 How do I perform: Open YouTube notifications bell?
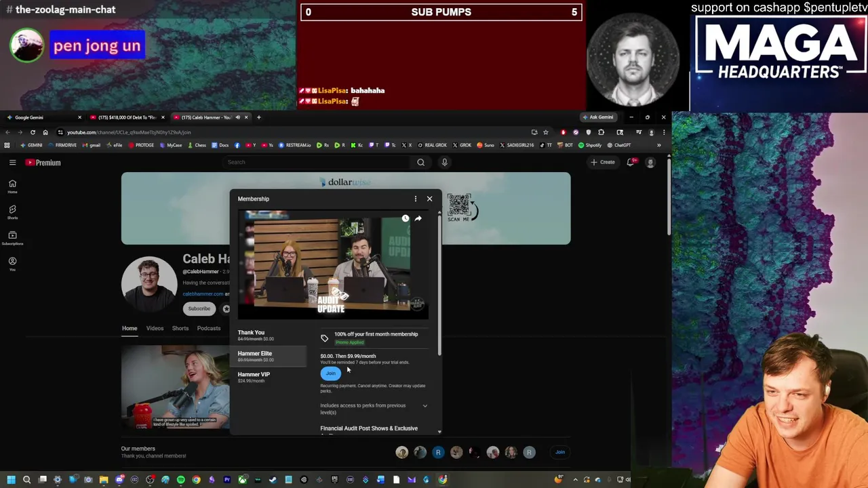point(631,162)
